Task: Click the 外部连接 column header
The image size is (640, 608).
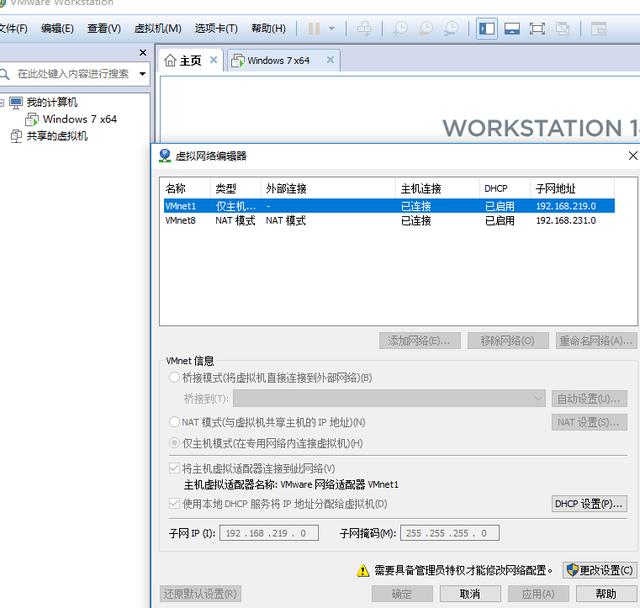Action: pos(328,189)
